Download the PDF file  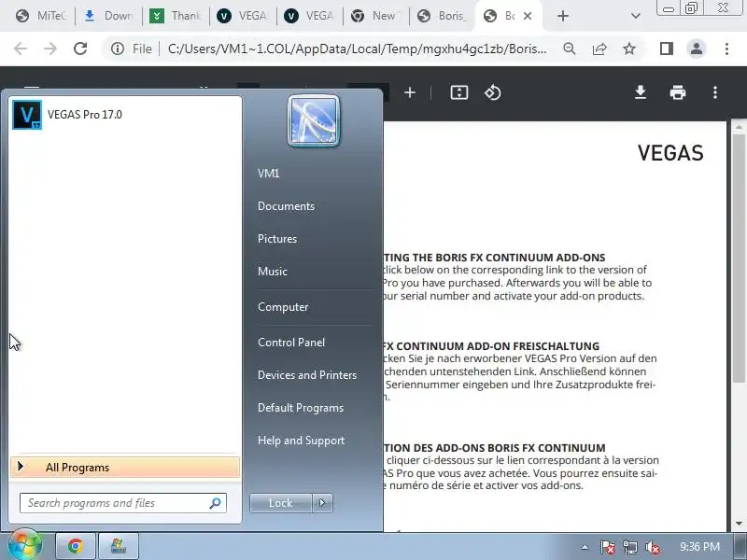641,92
